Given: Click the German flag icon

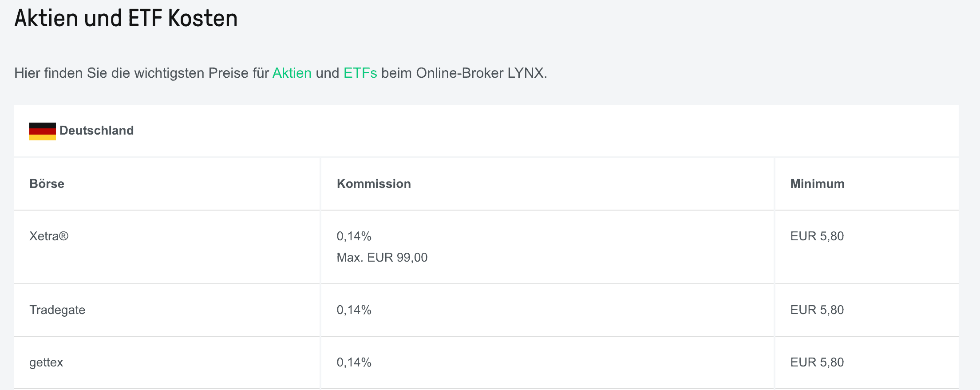Looking at the screenshot, I should [43, 131].
